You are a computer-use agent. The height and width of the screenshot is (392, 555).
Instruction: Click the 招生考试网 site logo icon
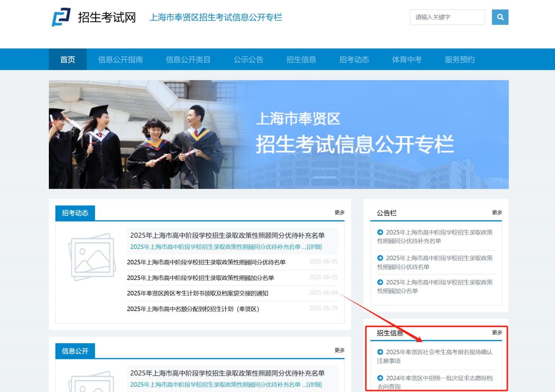61,17
